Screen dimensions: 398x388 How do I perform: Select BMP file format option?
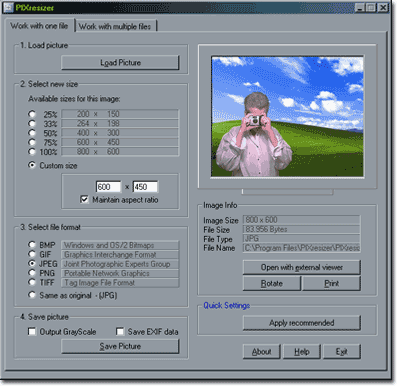coord(32,245)
